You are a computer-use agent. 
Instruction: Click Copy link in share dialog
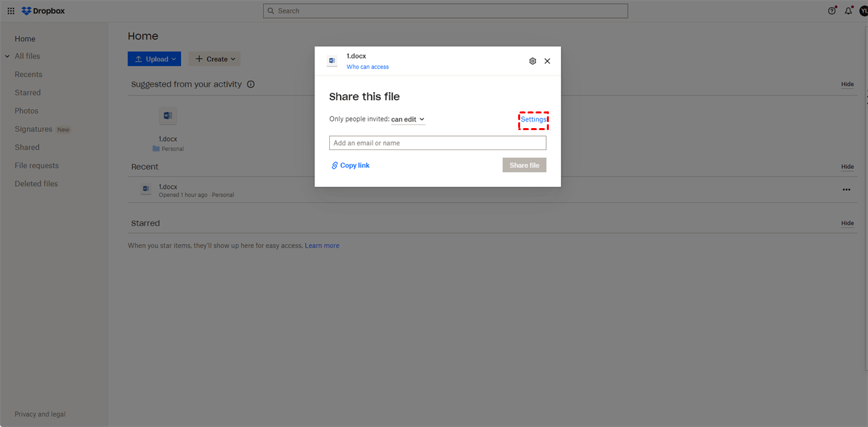pyautogui.click(x=351, y=165)
